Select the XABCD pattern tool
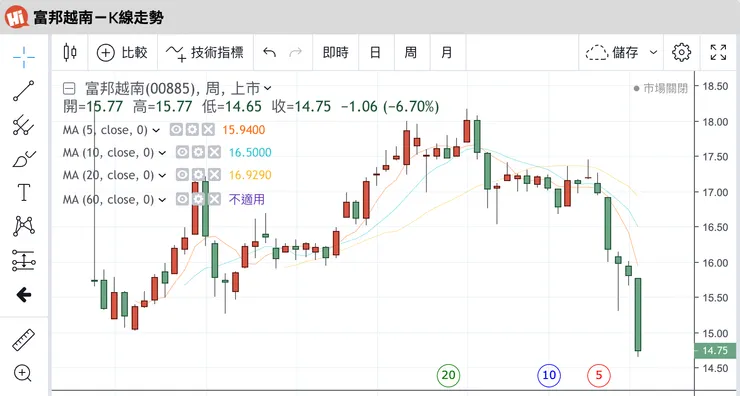The image size is (740, 396). coord(24,226)
